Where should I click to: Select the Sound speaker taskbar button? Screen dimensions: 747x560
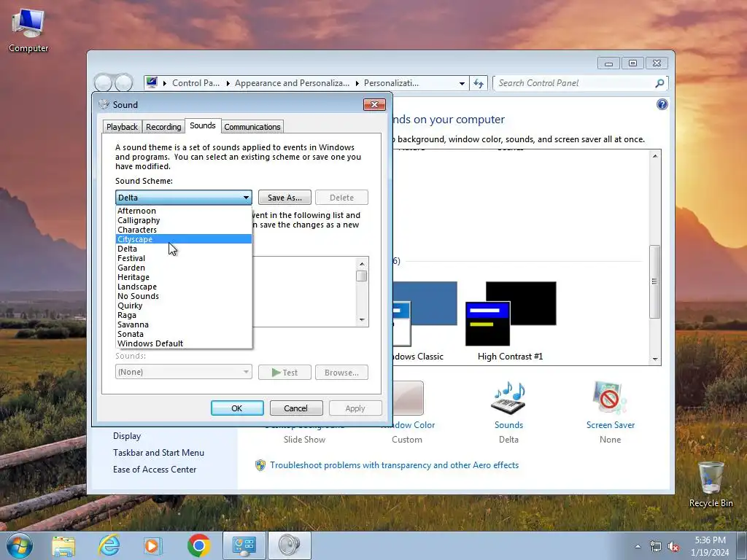tap(289, 545)
